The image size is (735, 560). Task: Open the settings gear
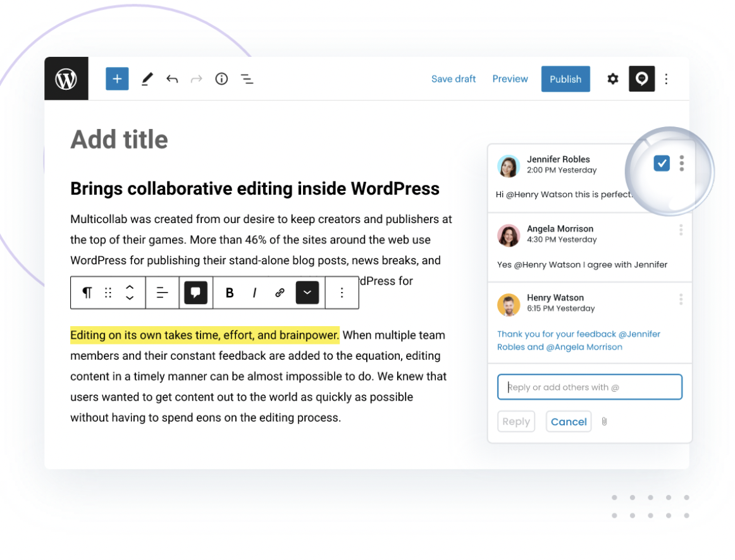coord(613,78)
